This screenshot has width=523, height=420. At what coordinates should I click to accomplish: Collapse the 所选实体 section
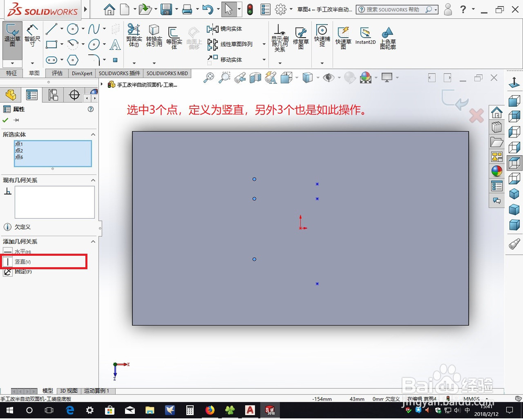[x=93, y=134]
